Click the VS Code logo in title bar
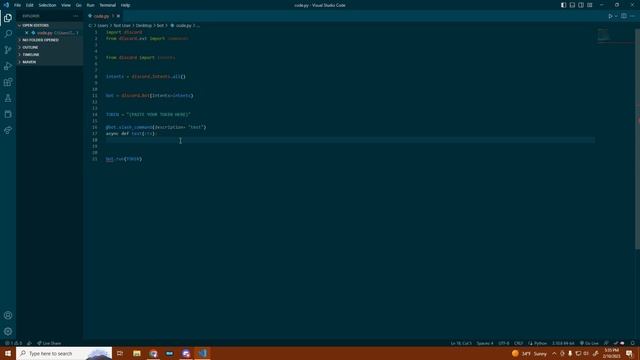The width and height of the screenshot is (640, 360). tap(6, 5)
